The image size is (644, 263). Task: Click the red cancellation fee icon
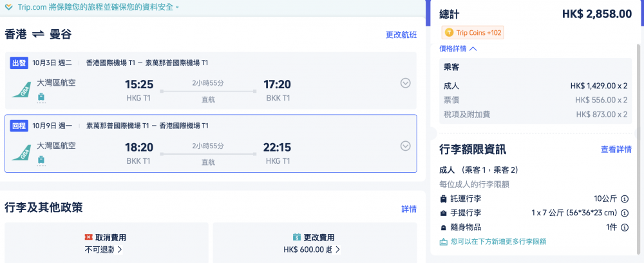88,237
